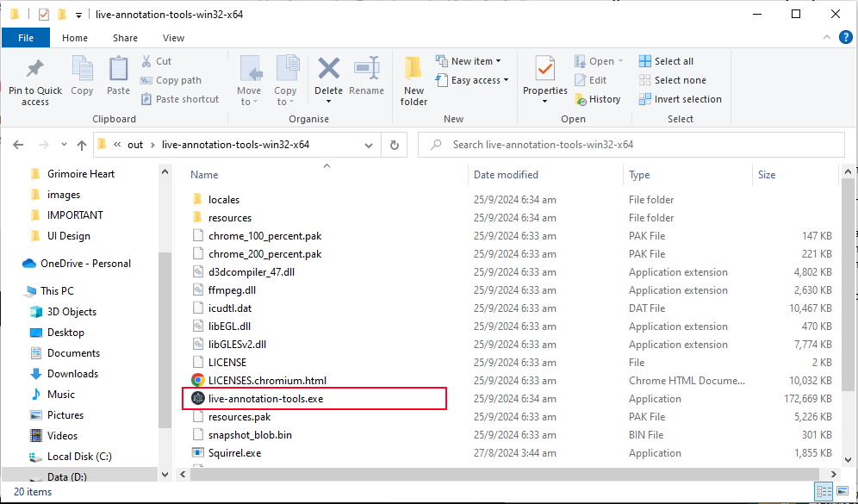Select LICENSES.chromium.html file

[x=267, y=380]
